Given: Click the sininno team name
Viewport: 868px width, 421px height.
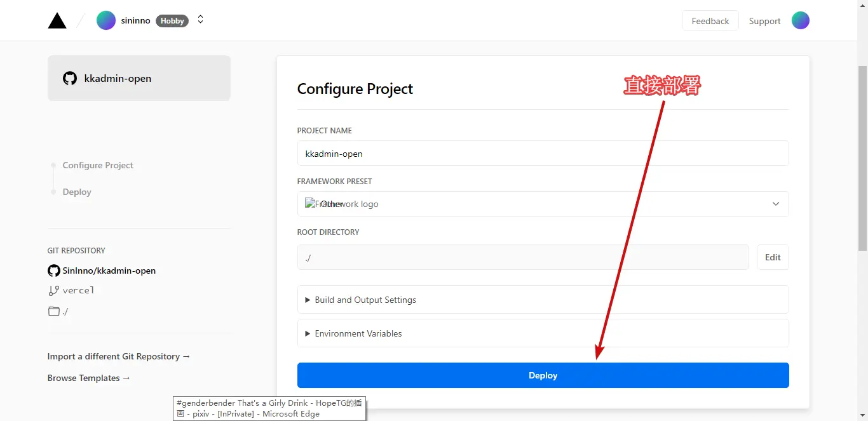Looking at the screenshot, I should tap(136, 20).
